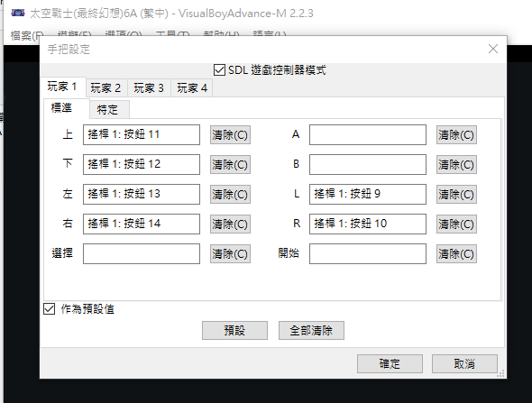
Task: Cancel with the 取消 button
Action: click(x=464, y=364)
